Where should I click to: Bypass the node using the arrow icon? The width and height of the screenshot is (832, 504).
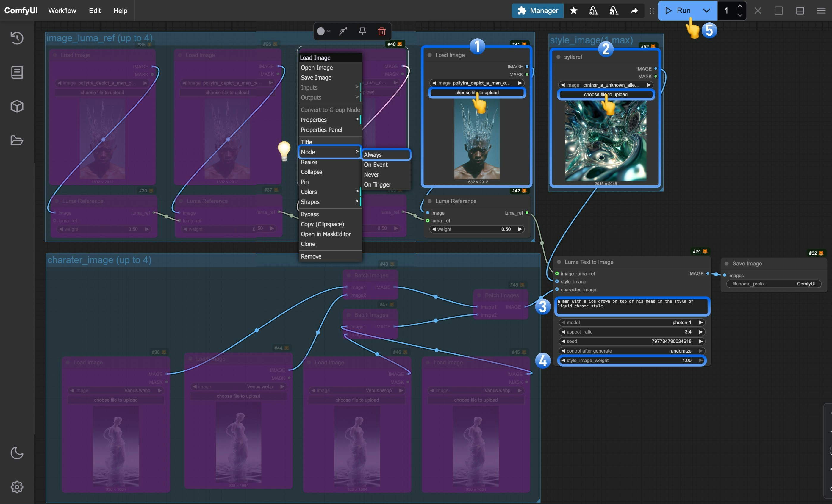(343, 31)
